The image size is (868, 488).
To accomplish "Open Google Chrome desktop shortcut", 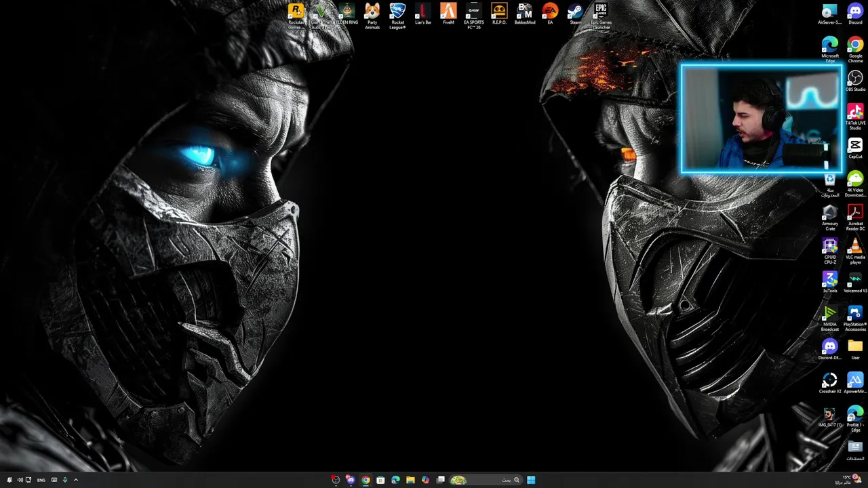I will coord(855,49).
